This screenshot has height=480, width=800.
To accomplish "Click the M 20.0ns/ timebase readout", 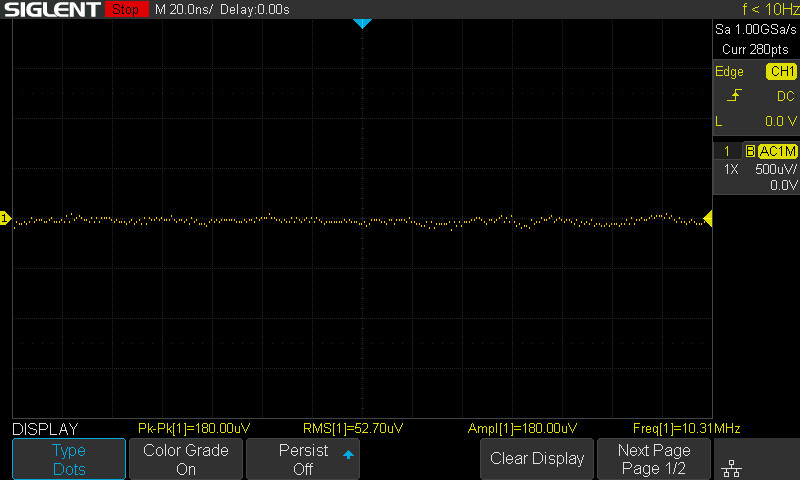I will pos(184,10).
